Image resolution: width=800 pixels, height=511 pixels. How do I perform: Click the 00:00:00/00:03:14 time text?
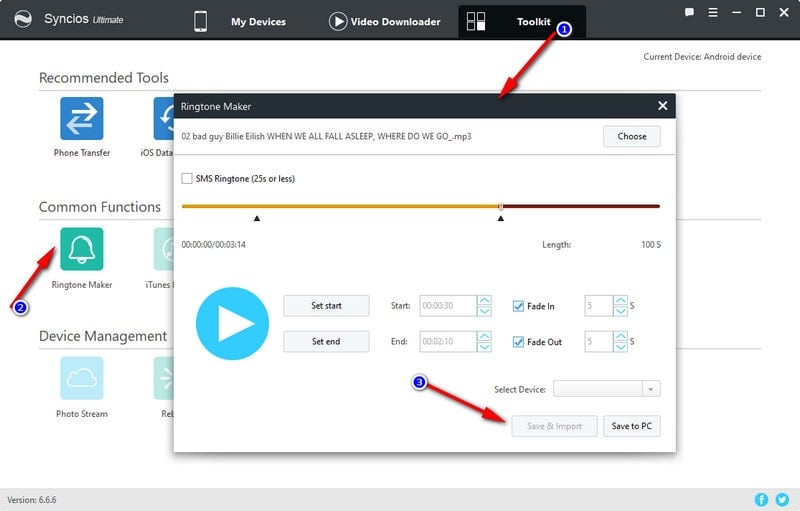pos(213,245)
